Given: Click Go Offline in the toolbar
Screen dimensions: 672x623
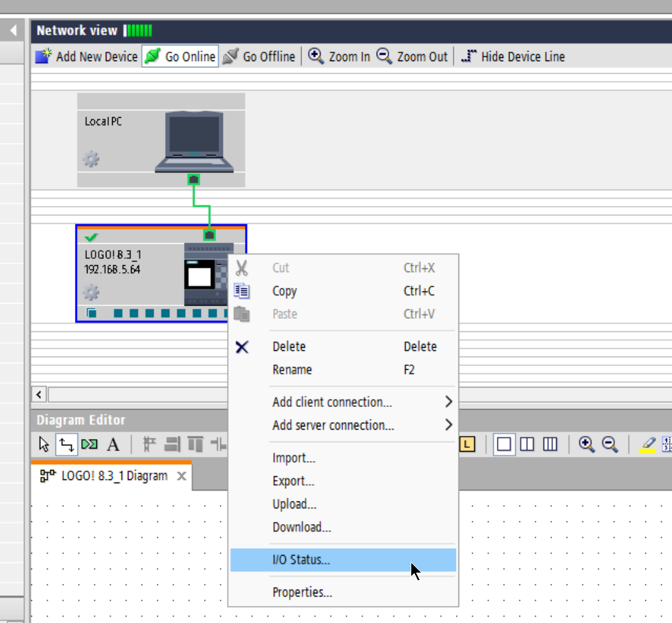Looking at the screenshot, I should 259,57.
